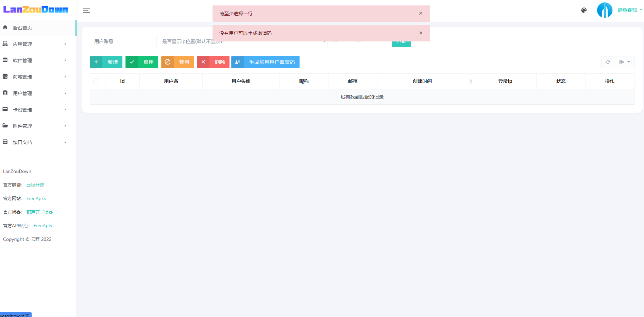Click inside the 用户账号 search field
644x317 pixels.
coord(120,41)
